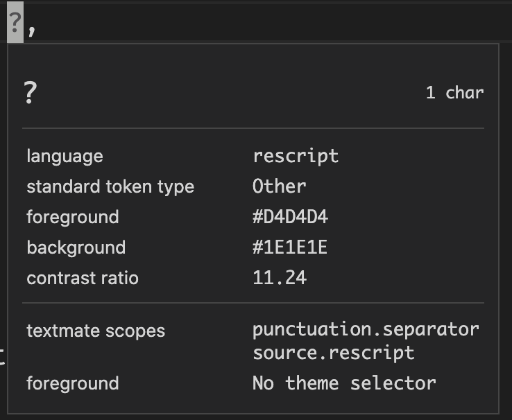
Task: Click the "1 char" length label
Action: (x=454, y=92)
